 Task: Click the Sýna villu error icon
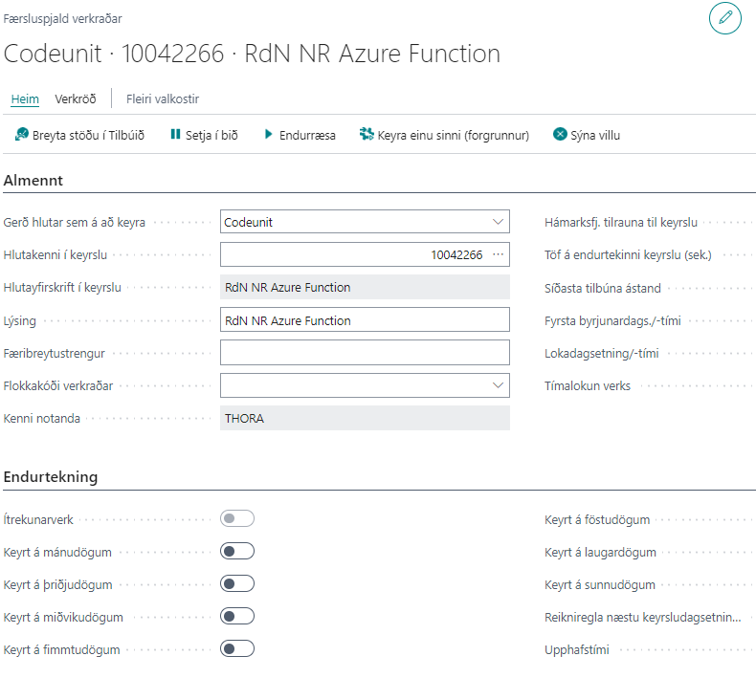[560, 135]
